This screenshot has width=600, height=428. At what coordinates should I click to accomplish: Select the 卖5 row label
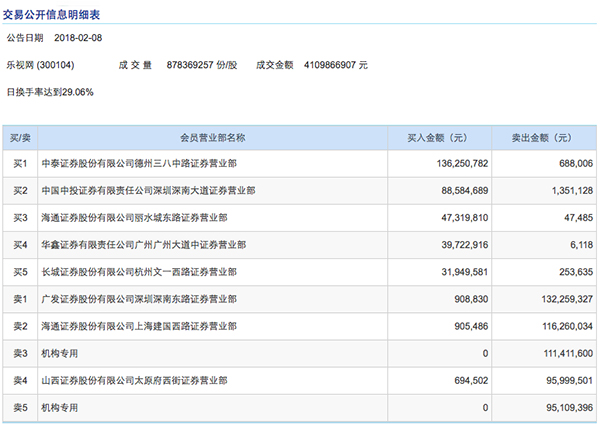click(20, 408)
